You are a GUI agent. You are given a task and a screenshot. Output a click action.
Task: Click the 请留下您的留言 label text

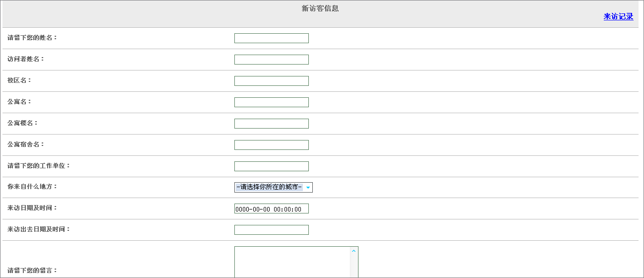pyautogui.click(x=32, y=271)
